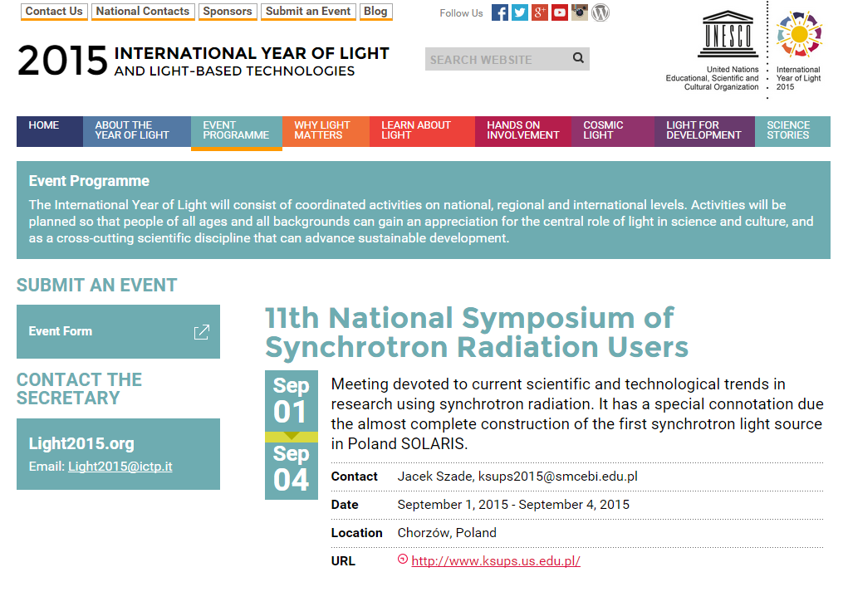Click the National Contacts top link
848x616 pixels.
[x=143, y=12]
